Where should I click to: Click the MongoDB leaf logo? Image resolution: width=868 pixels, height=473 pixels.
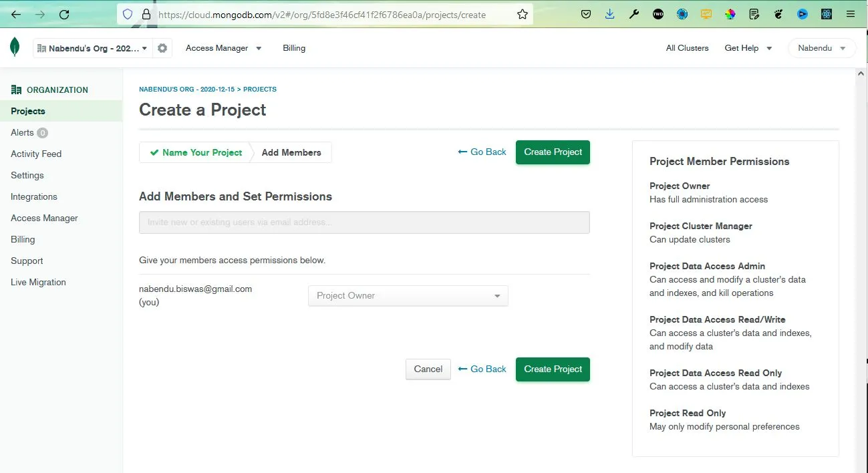pyautogui.click(x=15, y=47)
